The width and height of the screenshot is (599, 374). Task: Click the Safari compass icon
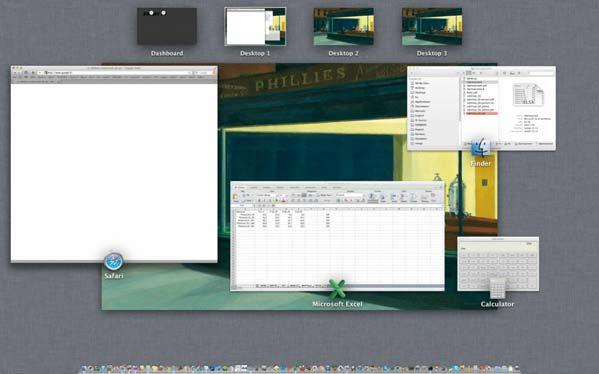coord(113,261)
